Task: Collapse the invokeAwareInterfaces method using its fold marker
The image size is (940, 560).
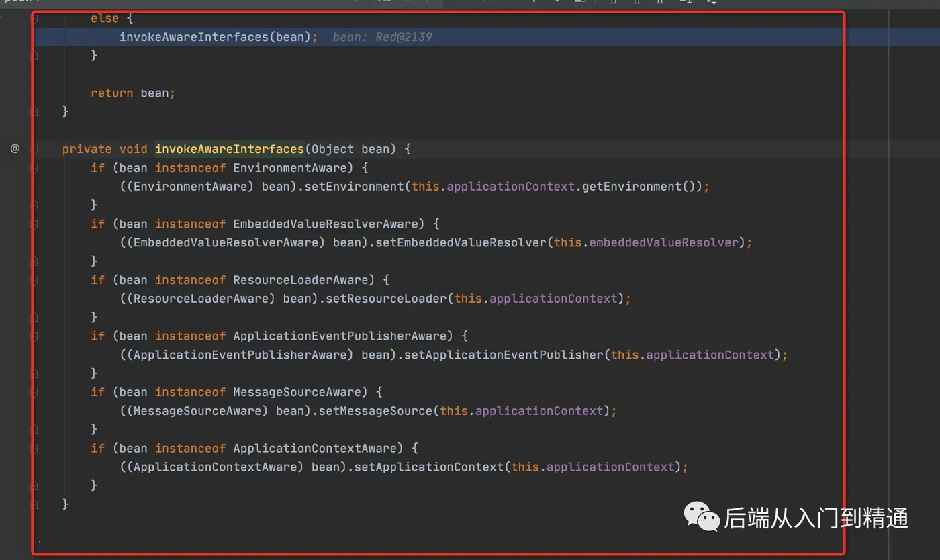Action: [34, 149]
